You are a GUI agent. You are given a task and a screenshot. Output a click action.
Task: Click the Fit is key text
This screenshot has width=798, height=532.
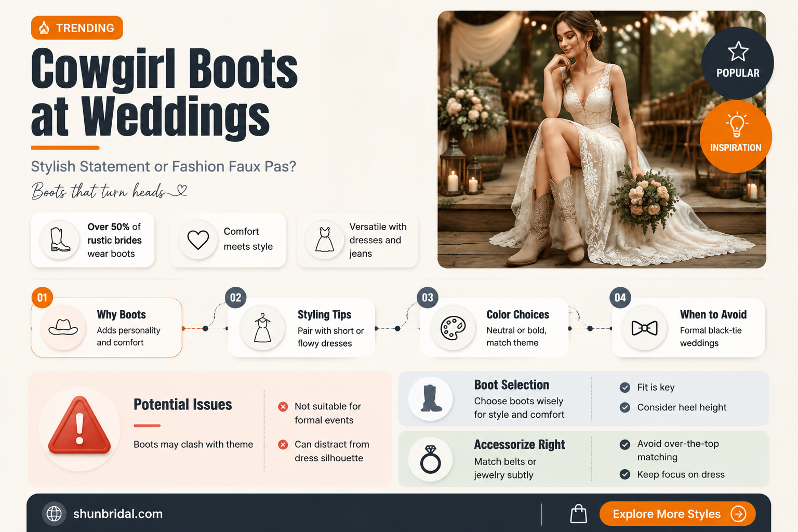[x=656, y=388]
